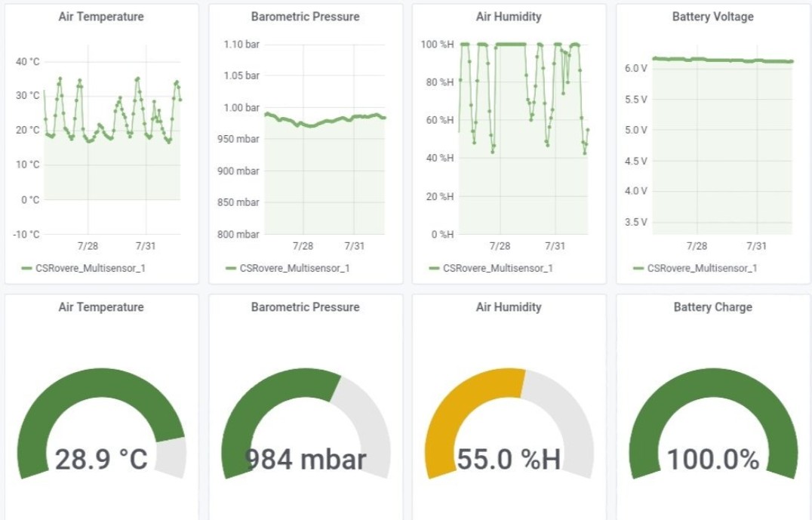This screenshot has height=520, width=812.
Task: Click the 1.05 bar axis label
Action: click(241, 75)
